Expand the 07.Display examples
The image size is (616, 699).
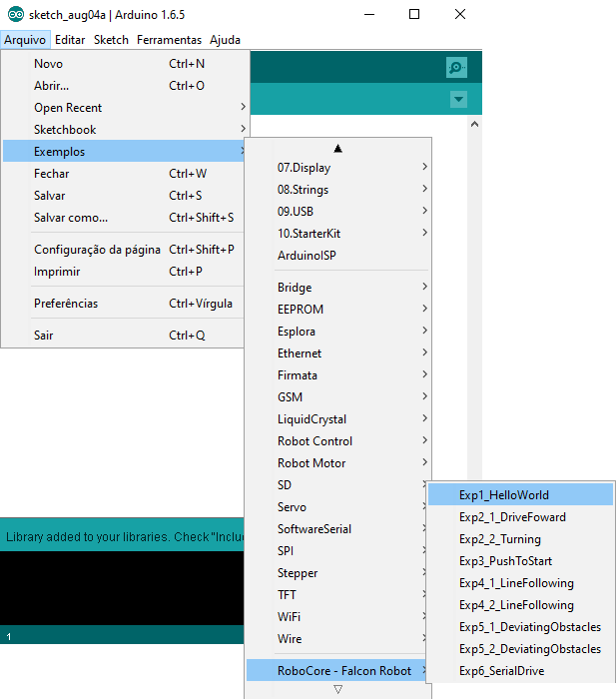(x=338, y=168)
